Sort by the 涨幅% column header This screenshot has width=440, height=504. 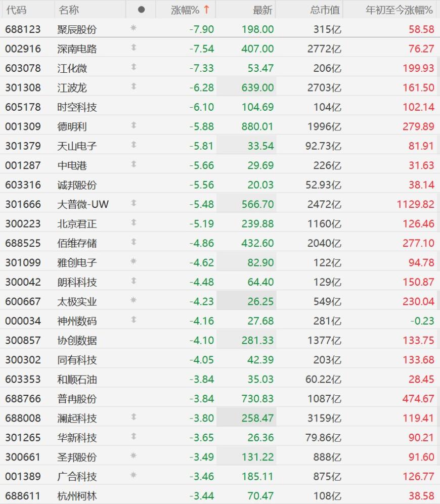coord(185,10)
